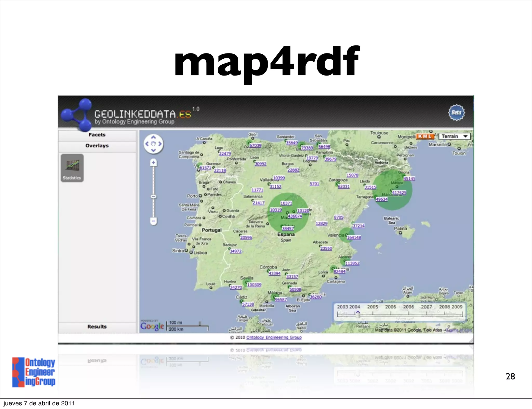The height and width of the screenshot is (409, 532).
Task: Click the value 49634 near Tarragona
Action: [382, 199]
